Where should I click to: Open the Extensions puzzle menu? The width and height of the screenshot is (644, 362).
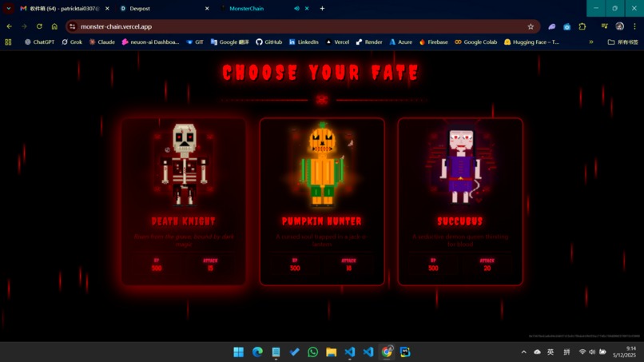click(582, 26)
